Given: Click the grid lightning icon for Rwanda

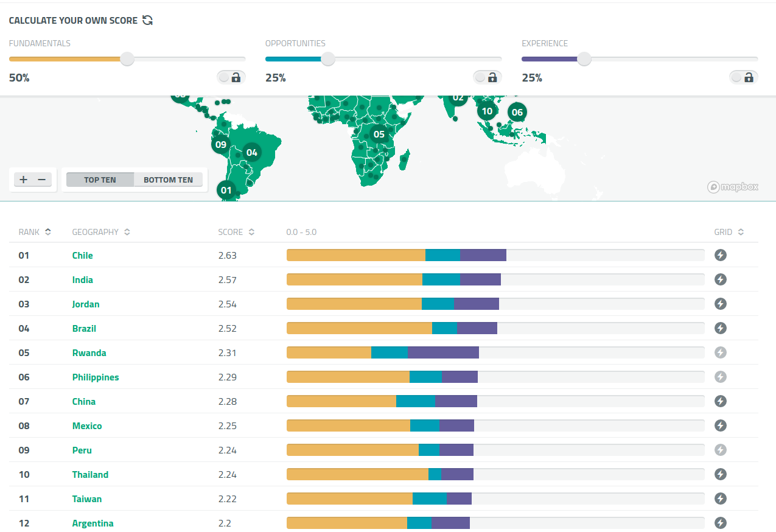Looking at the screenshot, I should [x=720, y=352].
